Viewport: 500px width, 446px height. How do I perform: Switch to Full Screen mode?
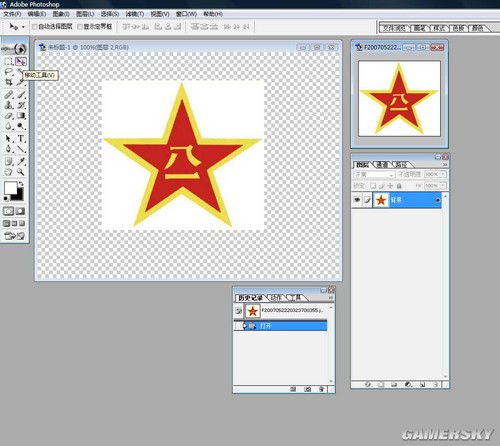pos(22,223)
